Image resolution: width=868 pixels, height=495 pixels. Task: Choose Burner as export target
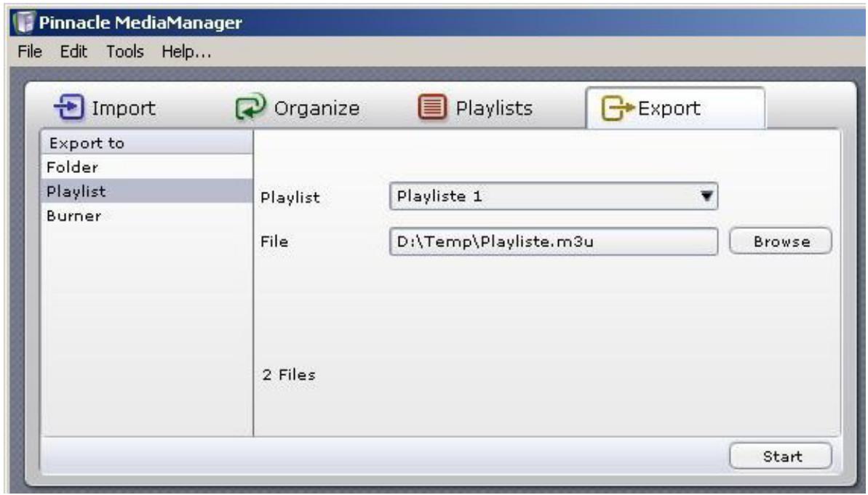click(x=147, y=215)
